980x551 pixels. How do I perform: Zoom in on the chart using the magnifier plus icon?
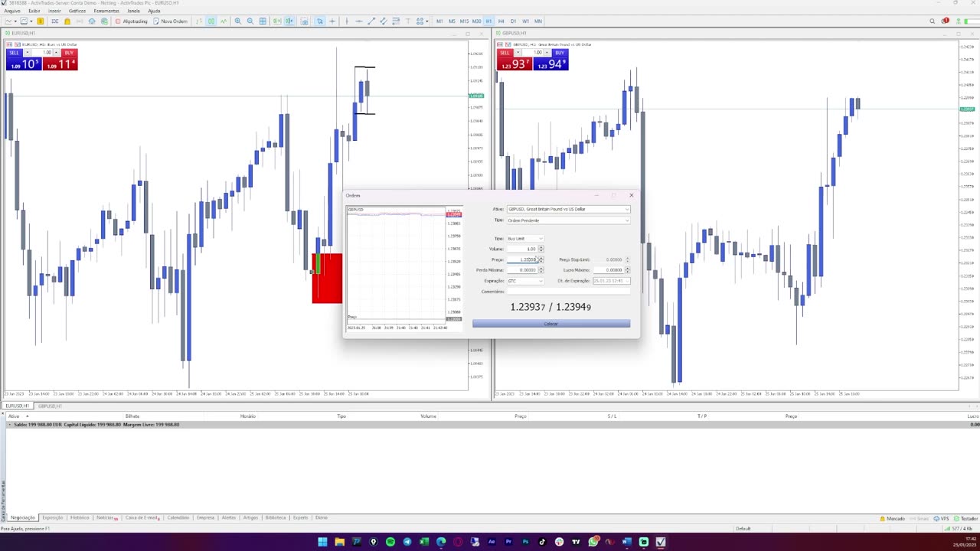[x=238, y=21]
